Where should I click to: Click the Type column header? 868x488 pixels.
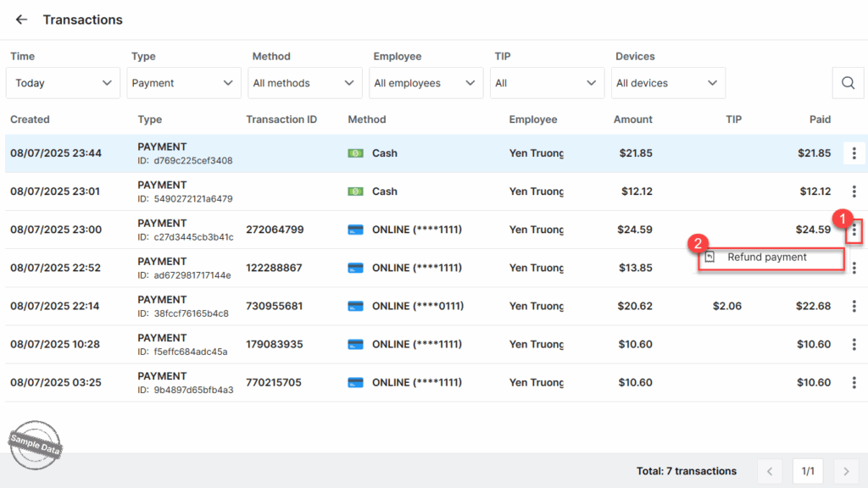(x=149, y=119)
